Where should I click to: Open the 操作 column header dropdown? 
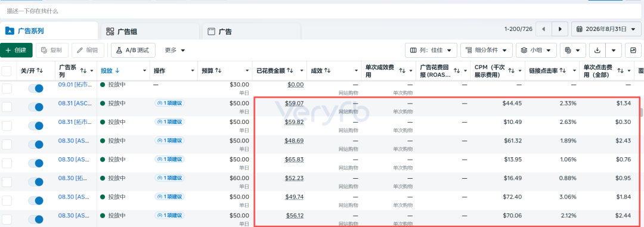click(x=193, y=71)
